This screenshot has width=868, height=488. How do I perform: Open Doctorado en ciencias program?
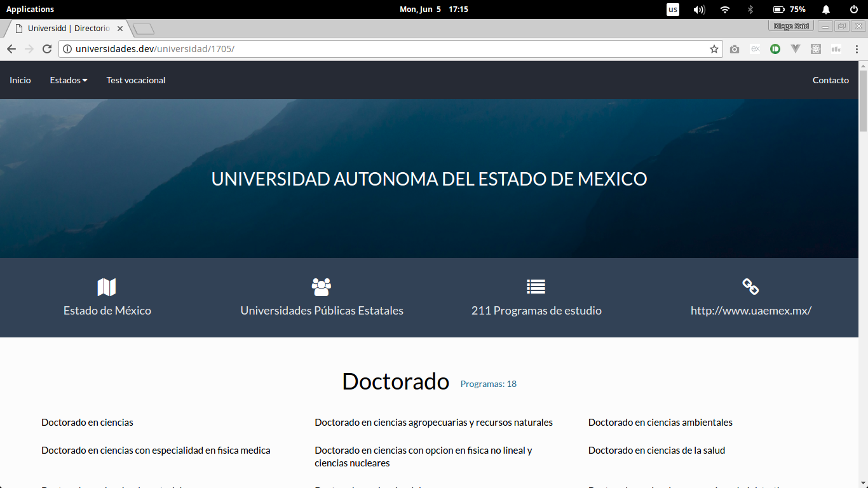[87, 422]
